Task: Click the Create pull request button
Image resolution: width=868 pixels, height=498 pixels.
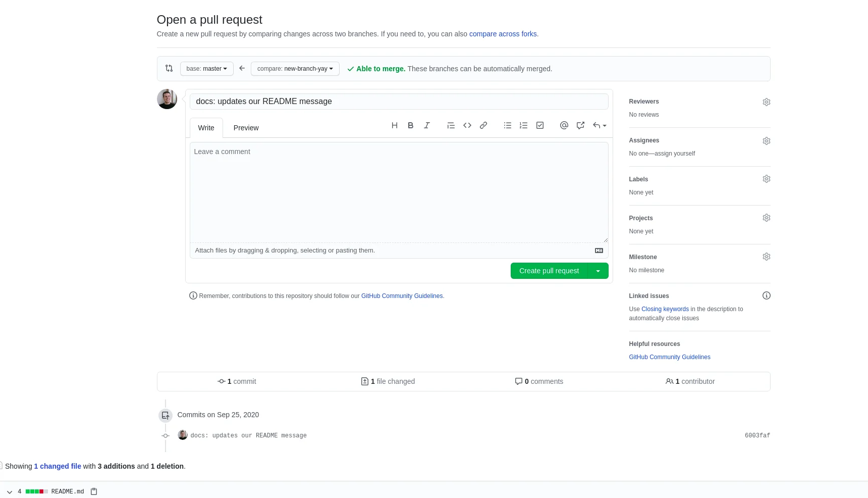Action: tap(549, 271)
